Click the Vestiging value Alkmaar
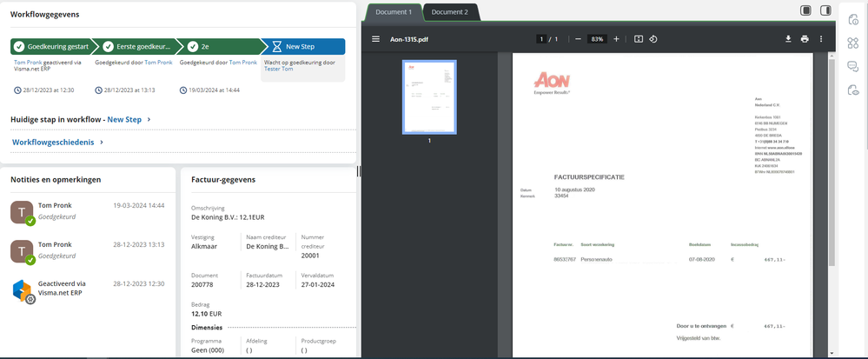 203,247
